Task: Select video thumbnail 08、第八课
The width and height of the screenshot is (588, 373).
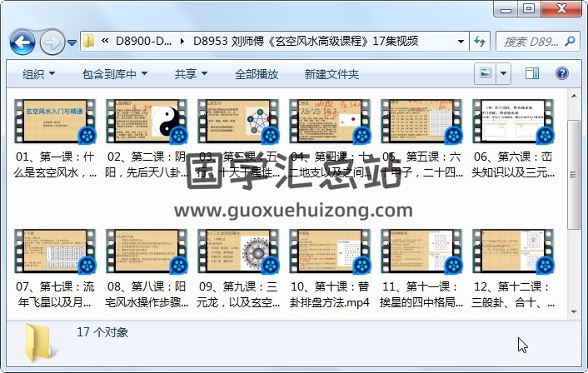Action: click(147, 251)
